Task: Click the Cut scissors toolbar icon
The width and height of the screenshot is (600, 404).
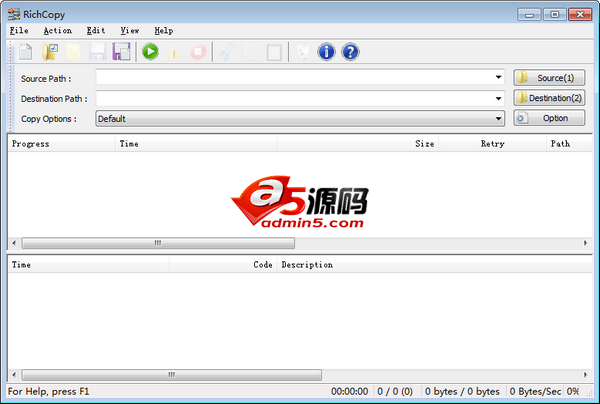Action: [x=227, y=52]
